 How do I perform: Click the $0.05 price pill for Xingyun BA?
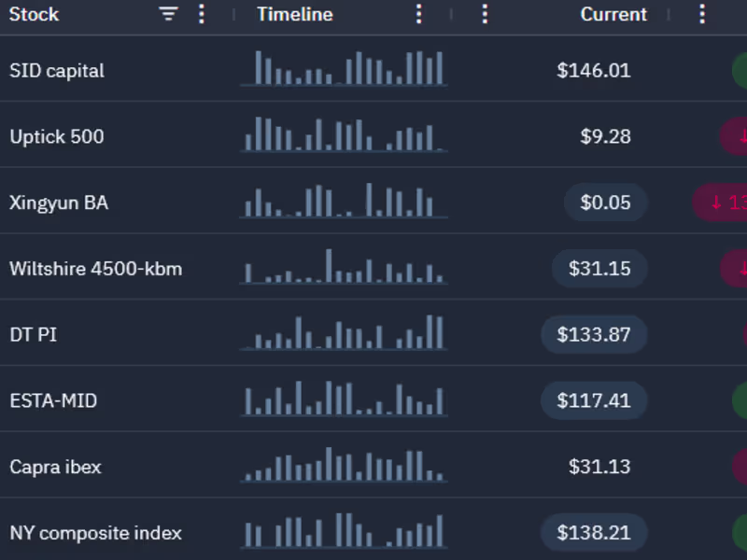point(605,203)
